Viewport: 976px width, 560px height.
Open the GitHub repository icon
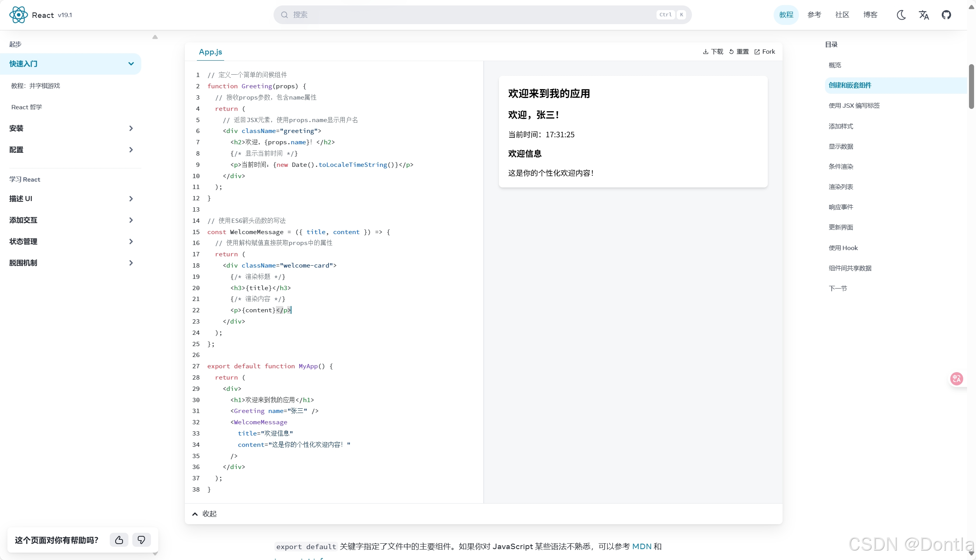946,15
